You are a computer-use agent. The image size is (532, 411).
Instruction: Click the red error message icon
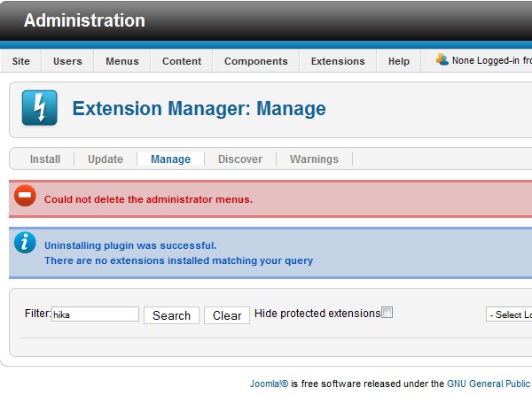click(26, 197)
